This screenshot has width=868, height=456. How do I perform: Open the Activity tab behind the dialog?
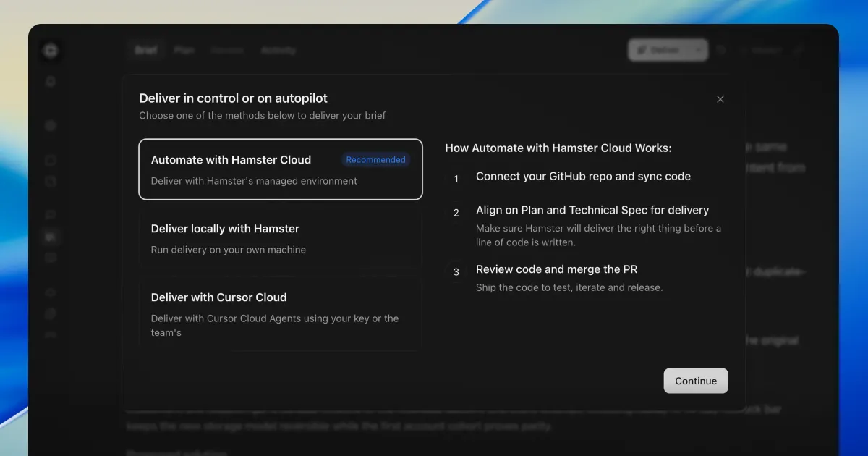[278, 50]
